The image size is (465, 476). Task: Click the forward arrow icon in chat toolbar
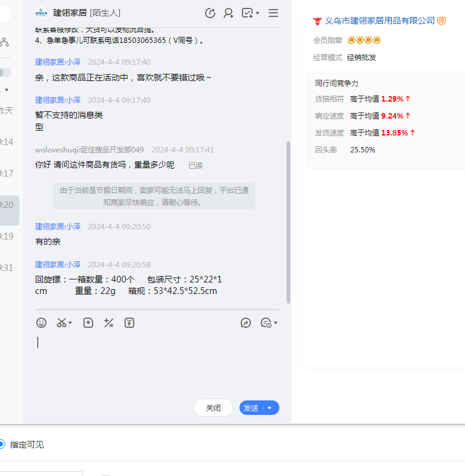click(246, 323)
